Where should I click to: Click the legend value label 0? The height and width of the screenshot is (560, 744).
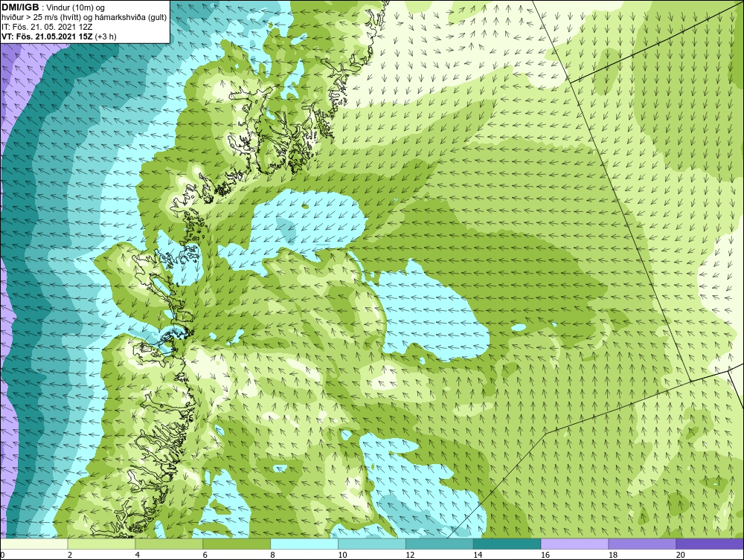point(2,555)
